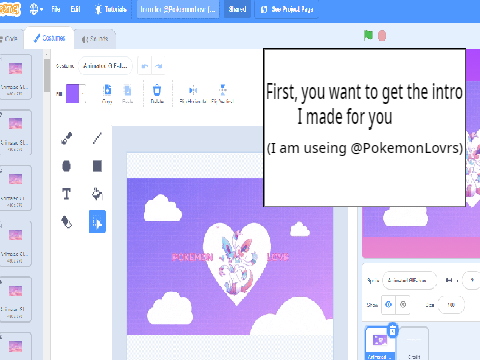Image resolution: width=480 pixels, height=360 pixels.
Task: Undo the last paint action
Action: click(x=145, y=66)
